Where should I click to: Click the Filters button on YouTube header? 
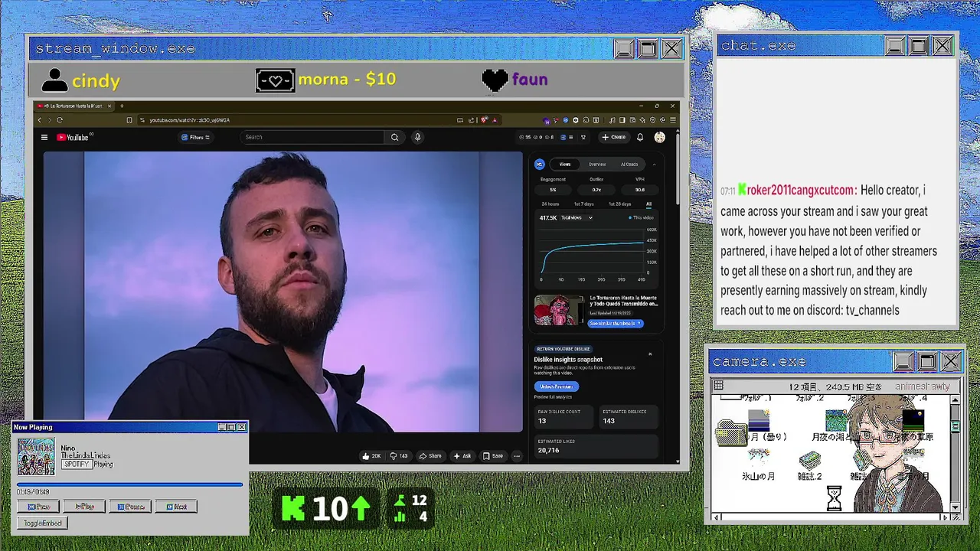(x=195, y=138)
